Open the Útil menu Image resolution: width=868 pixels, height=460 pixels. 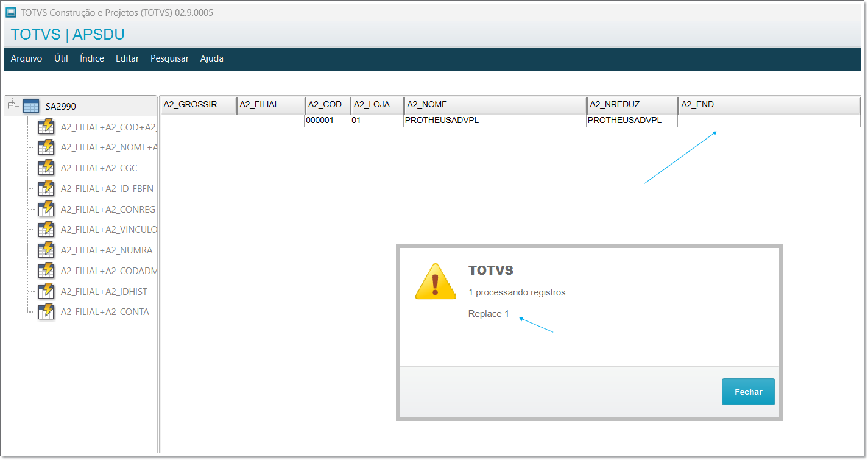point(61,58)
